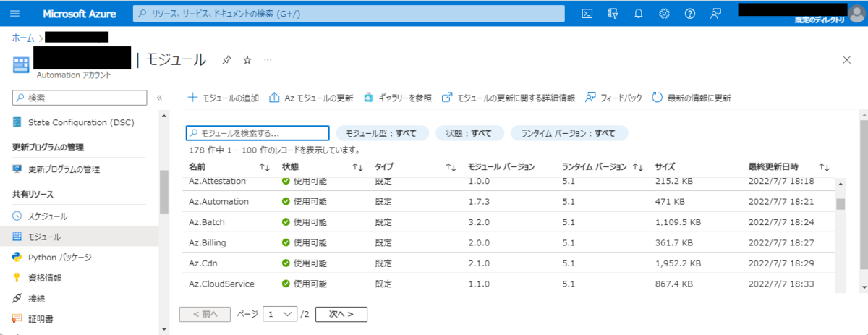
Task: Click the top bar feedback icon
Action: click(715, 14)
